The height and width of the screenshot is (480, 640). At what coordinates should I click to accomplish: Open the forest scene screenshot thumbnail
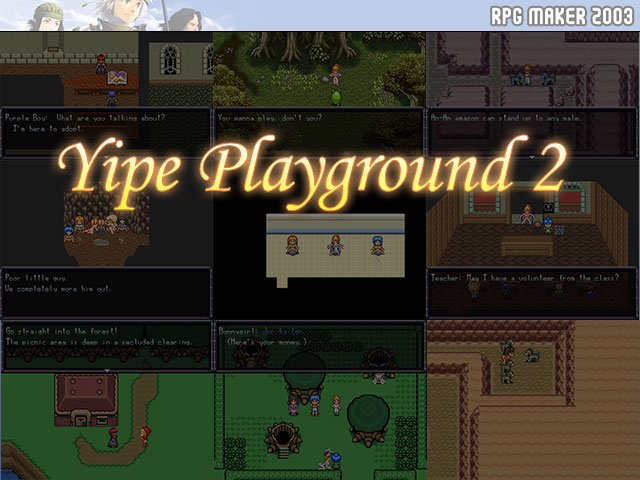point(318,68)
